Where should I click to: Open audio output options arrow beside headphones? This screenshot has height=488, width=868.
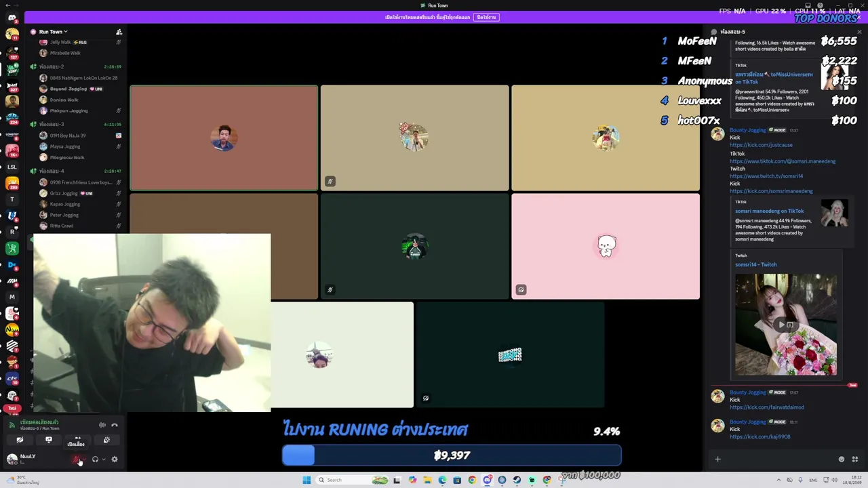(103, 460)
